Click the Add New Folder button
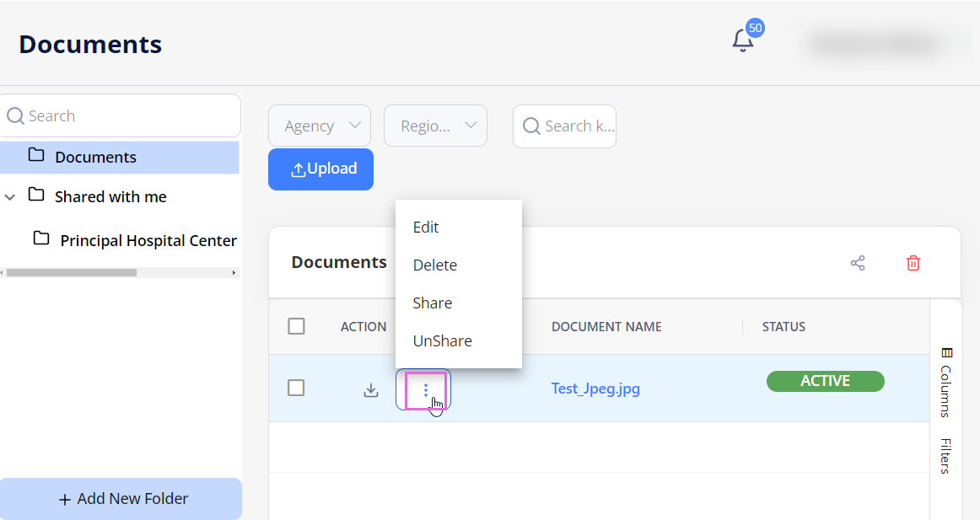Image resolution: width=980 pixels, height=520 pixels. pos(121,498)
